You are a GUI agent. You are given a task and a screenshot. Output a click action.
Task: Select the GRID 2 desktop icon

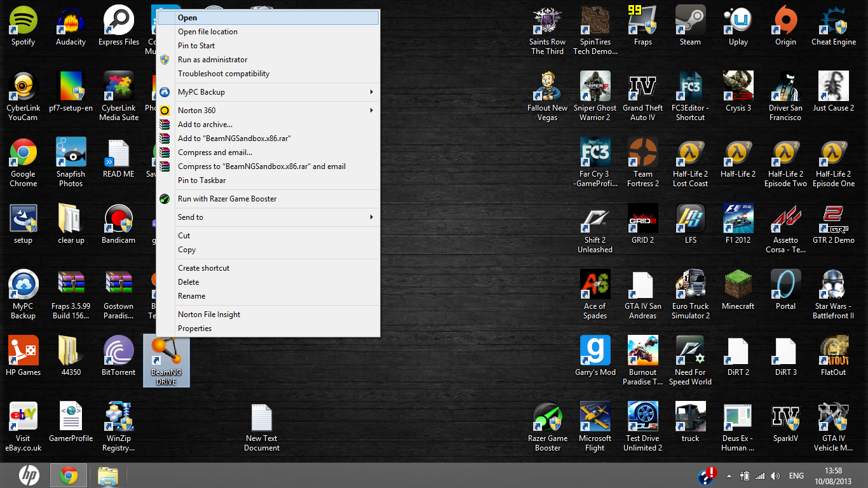coord(642,224)
